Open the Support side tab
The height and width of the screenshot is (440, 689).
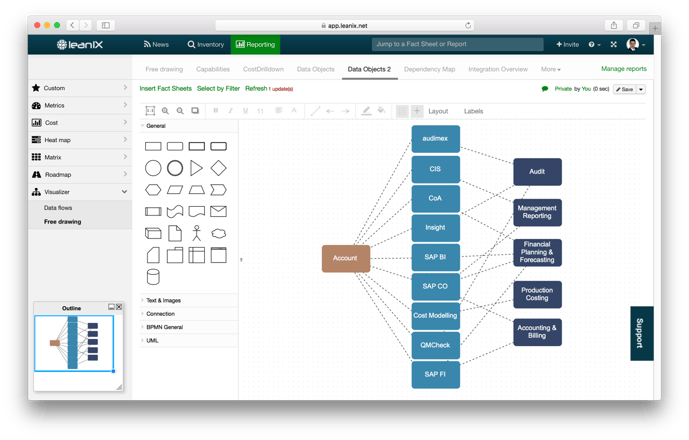[x=642, y=333]
